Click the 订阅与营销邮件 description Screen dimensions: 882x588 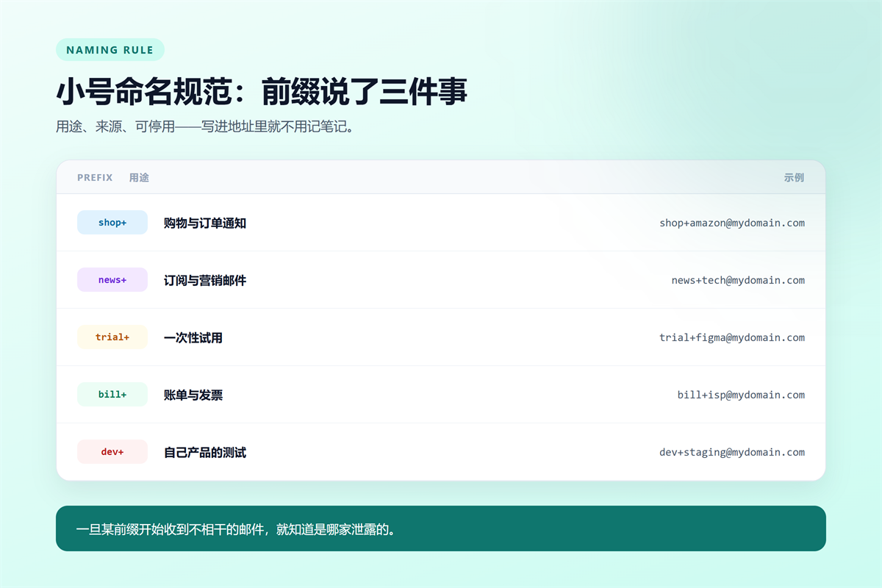click(x=205, y=280)
